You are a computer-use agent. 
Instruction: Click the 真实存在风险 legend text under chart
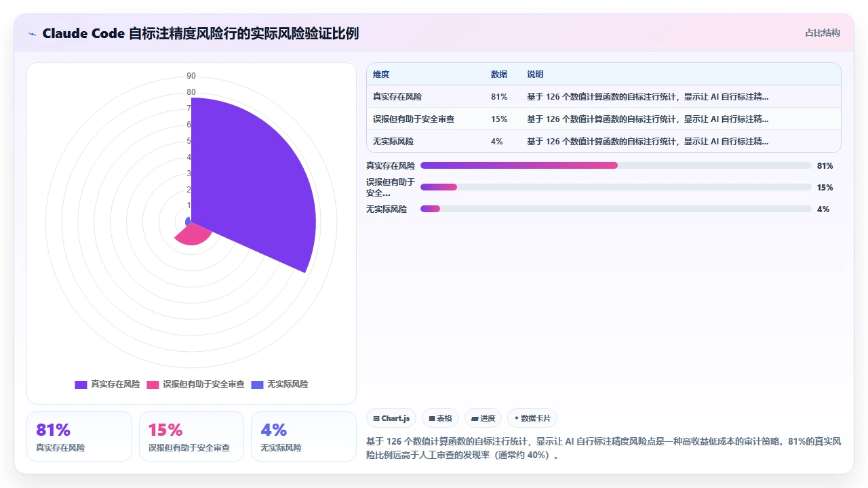point(115,384)
